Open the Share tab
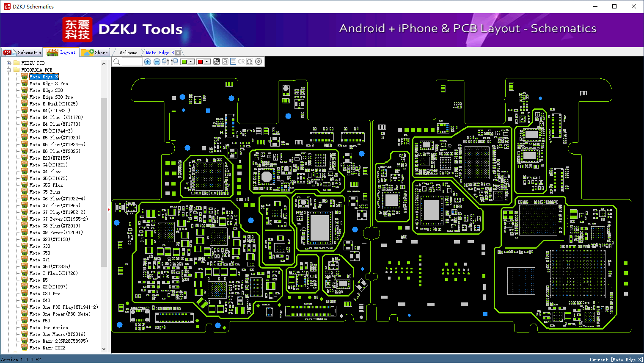 pos(95,53)
